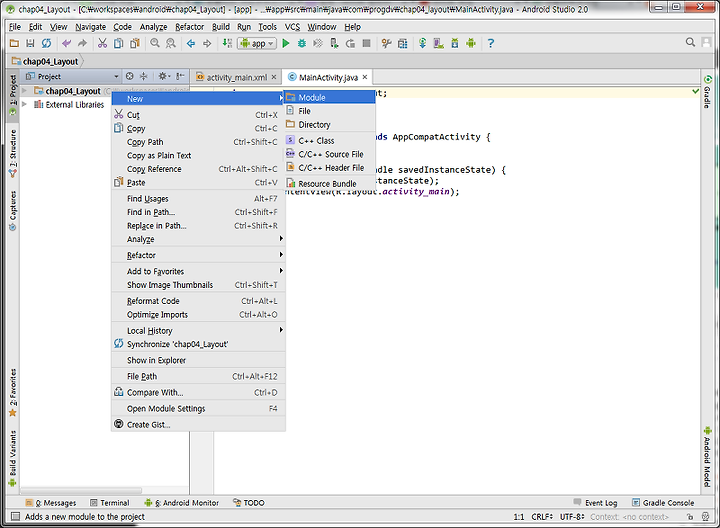Click the Make Project toolbar icon
The height and width of the screenshot is (528, 720).
point(227,43)
